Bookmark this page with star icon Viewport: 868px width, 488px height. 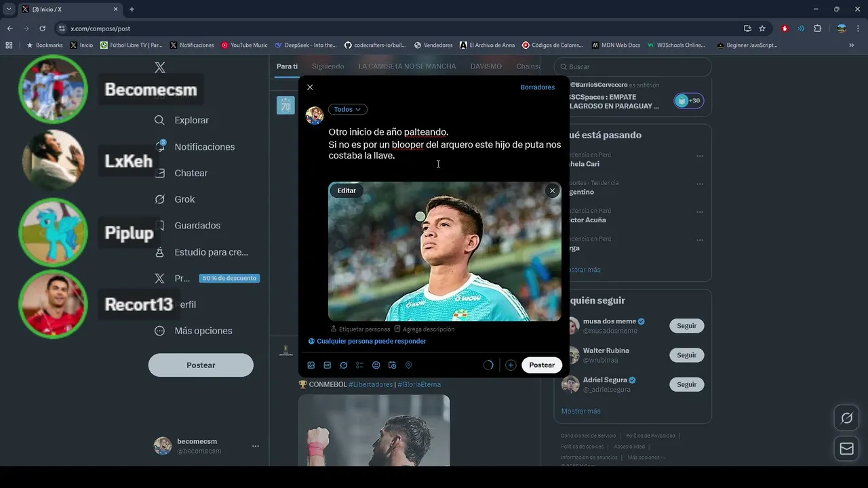pos(762,28)
